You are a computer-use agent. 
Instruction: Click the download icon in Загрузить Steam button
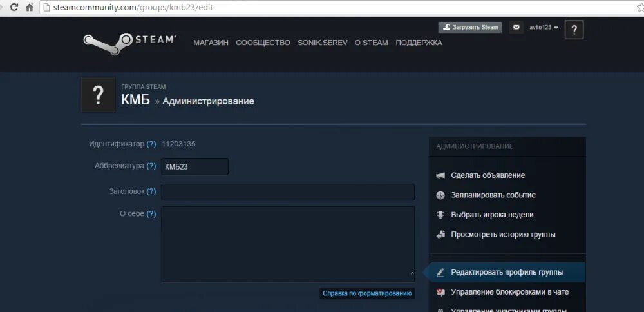tap(446, 28)
